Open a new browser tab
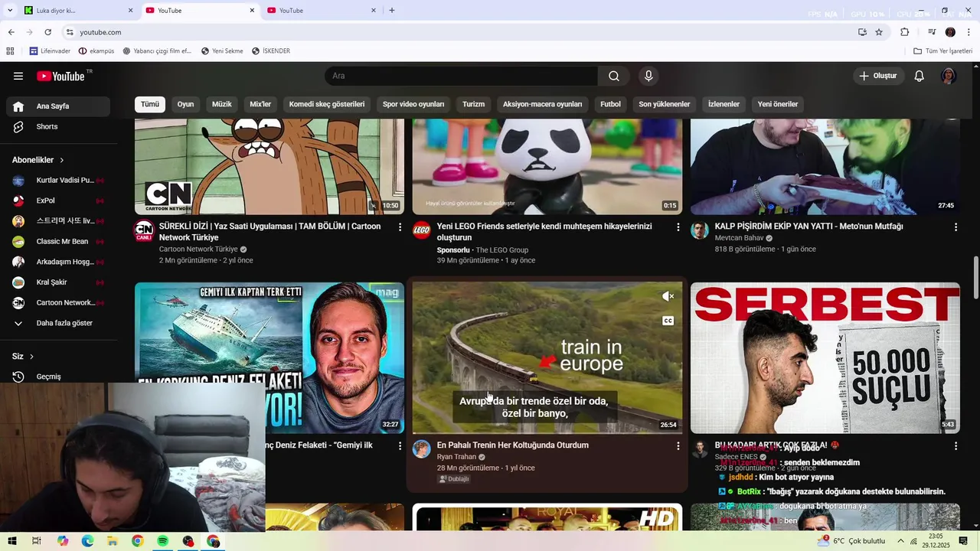Image resolution: width=980 pixels, height=551 pixels. coord(392,11)
